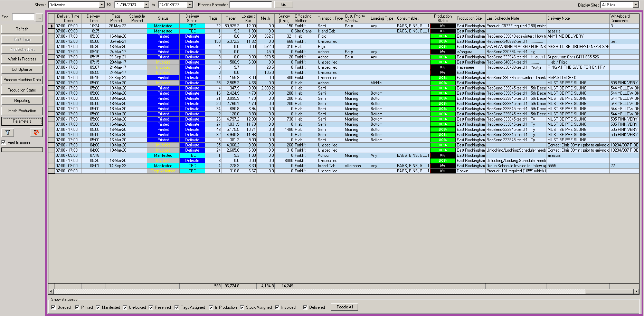
Task: Uncheck the Tags Assigned checkbox
Action: 177,307
